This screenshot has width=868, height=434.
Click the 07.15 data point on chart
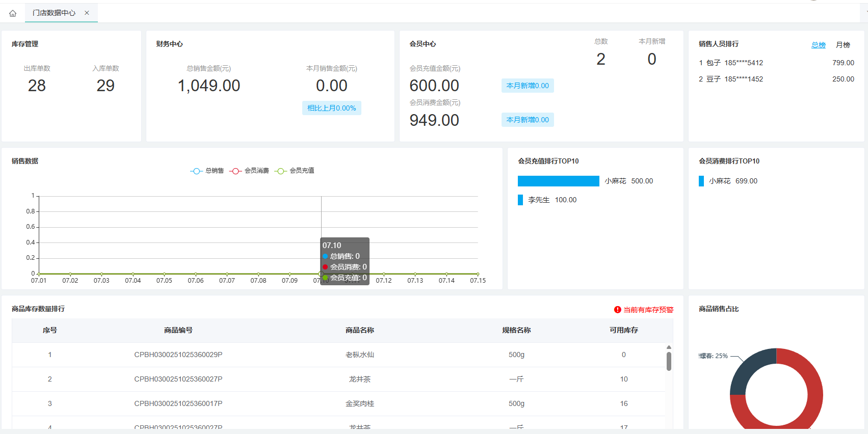click(478, 274)
